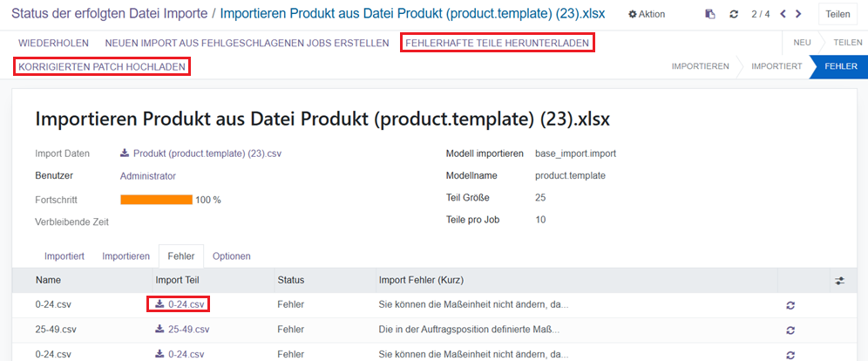
Task: Open the Optionen tab
Action: [x=232, y=256]
